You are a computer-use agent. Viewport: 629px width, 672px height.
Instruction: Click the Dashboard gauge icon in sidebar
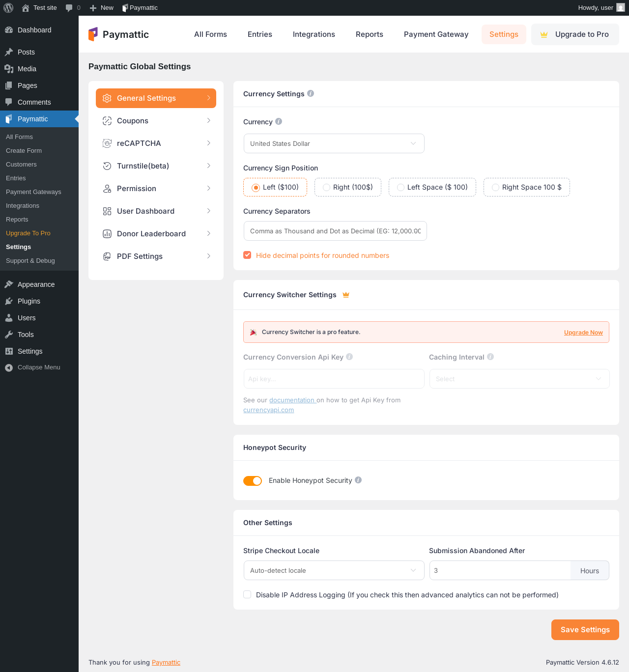pyautogui.click(x=9, y=30)
